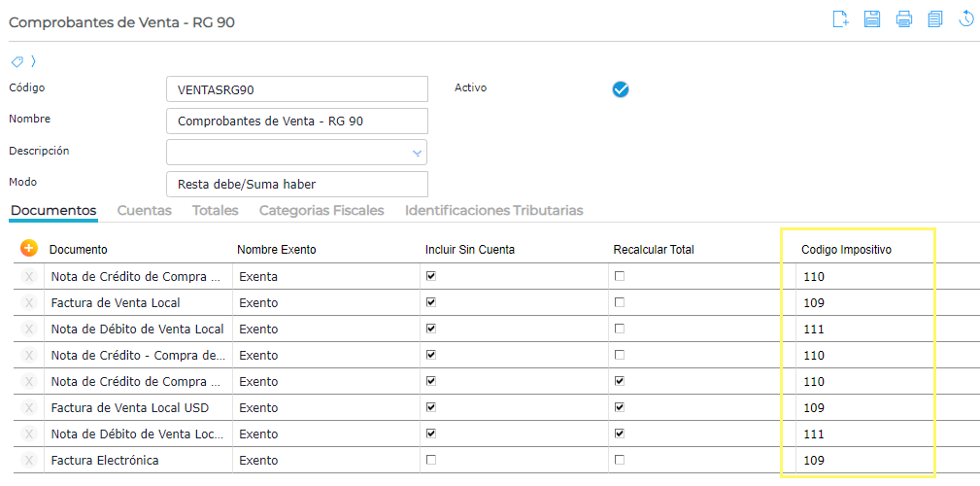Open the Modo field Resta debe/Suma haber

pyautogui.click(x=296, y=184)
